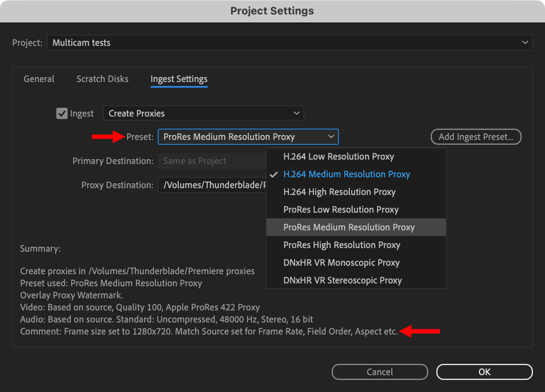Viewport: 545px width, 392px height.
Task: Click the checkmark beside H.264 Medium Resolution
Action: [274, 174]
